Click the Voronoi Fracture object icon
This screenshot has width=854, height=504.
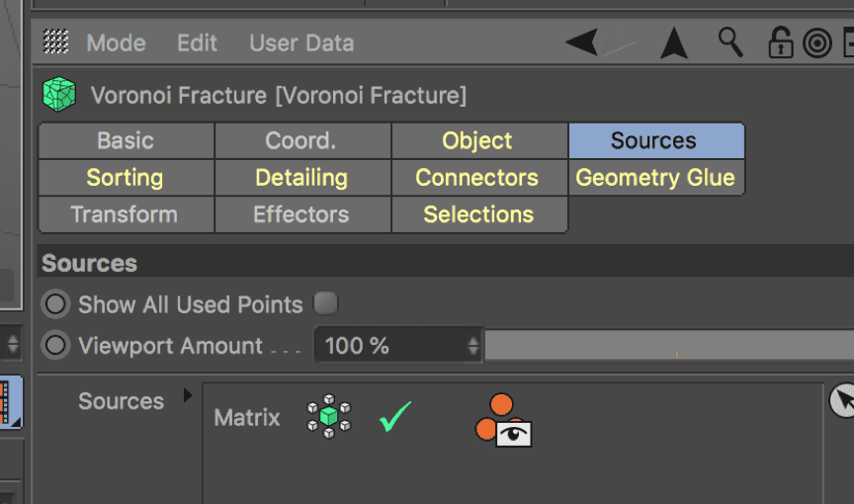pos(59,95)
